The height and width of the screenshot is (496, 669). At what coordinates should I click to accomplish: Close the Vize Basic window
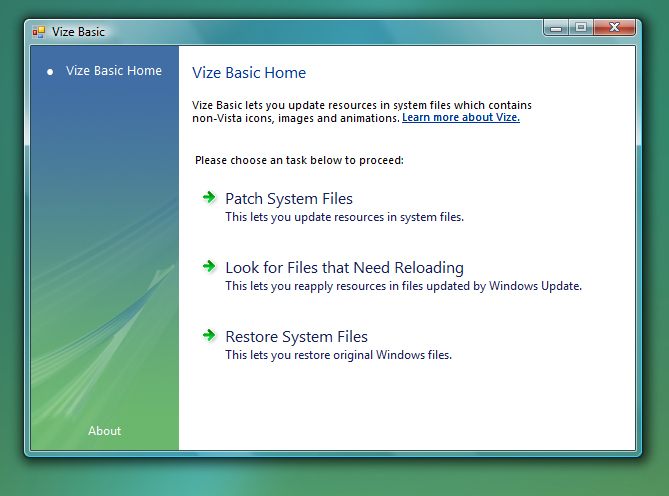coord(614,28)
